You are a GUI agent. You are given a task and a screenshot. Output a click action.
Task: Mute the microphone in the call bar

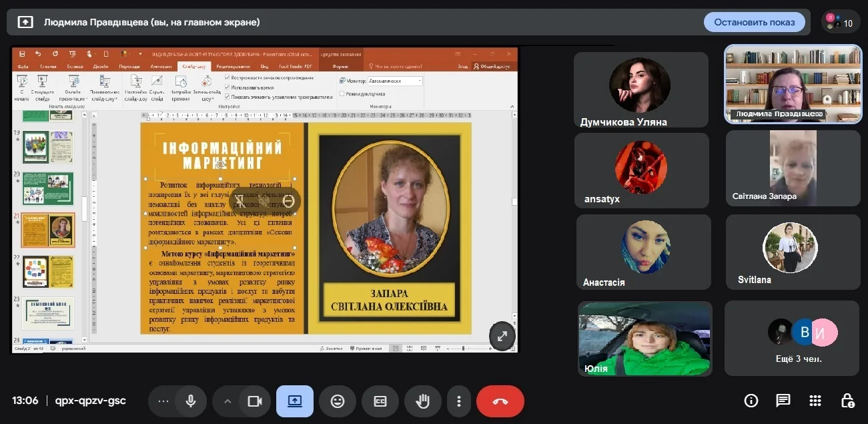coord(191,401)
